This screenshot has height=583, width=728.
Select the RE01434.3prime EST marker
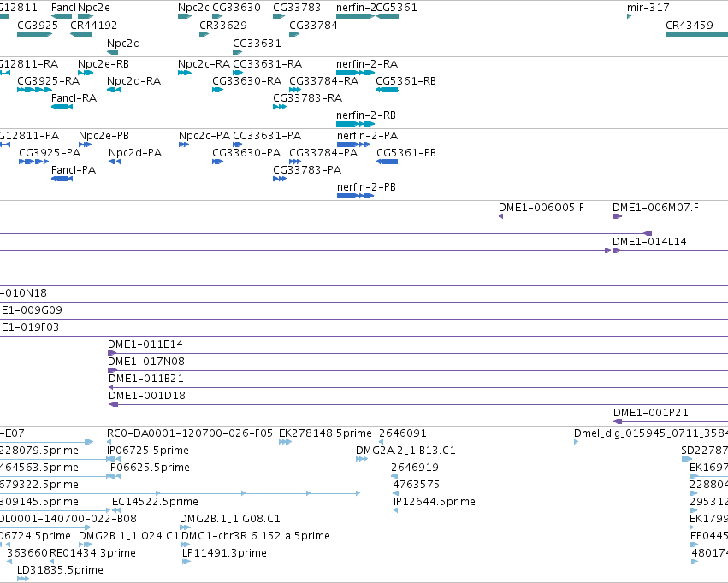click(x=51, y=562)
